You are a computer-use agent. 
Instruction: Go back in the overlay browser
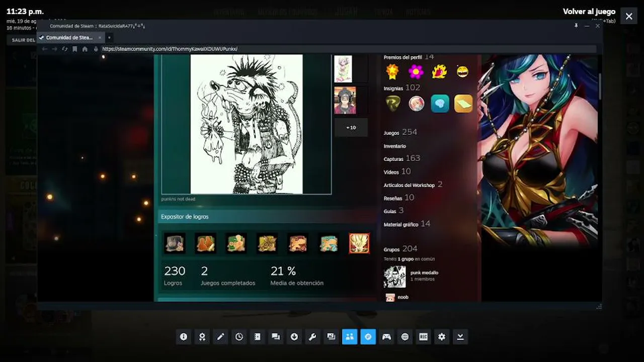click(45, 49)
